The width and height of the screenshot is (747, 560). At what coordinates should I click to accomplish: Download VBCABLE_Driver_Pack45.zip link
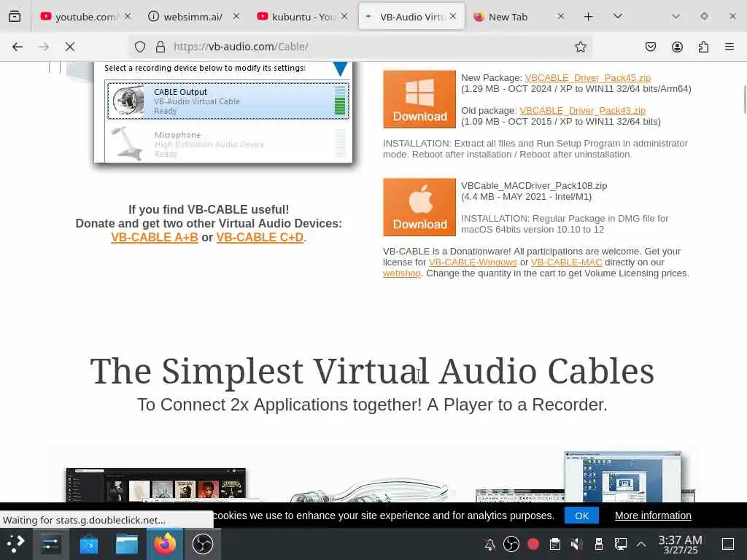587,77
